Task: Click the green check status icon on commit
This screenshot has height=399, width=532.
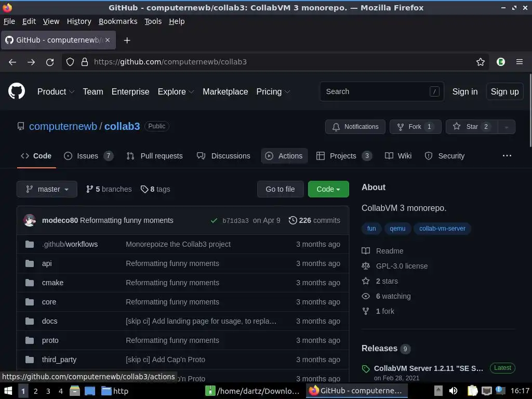Action: tap(214, 220)
